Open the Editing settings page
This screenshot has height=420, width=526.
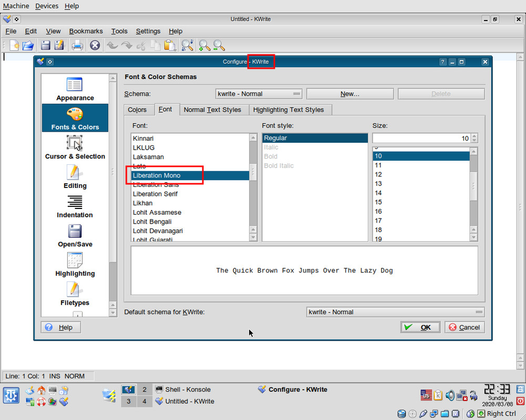coord(75,176)
